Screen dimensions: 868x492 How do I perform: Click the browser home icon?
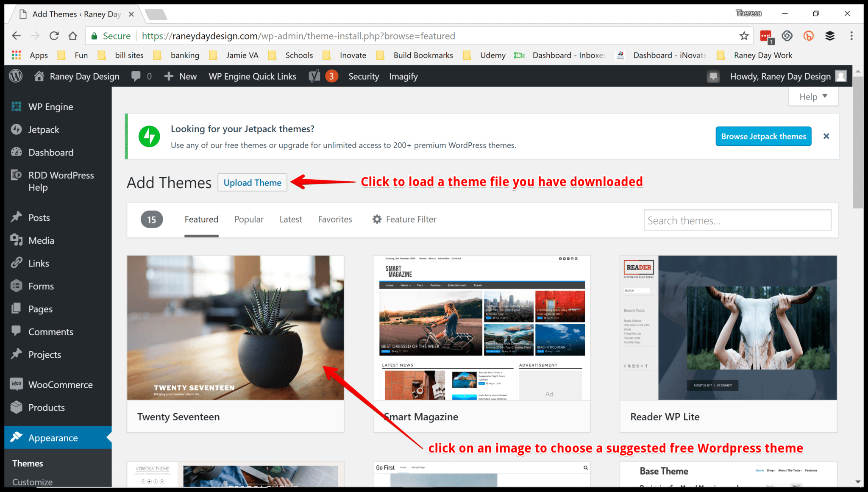[x=73, y=36]
